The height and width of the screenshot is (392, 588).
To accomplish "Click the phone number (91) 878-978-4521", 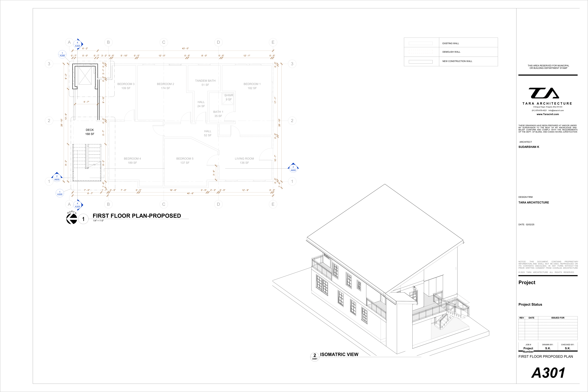I will pos(539,110).
